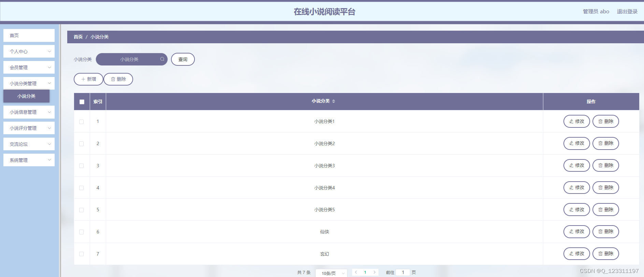Click the 小说分类1 cell text

(x=325, y=121)
